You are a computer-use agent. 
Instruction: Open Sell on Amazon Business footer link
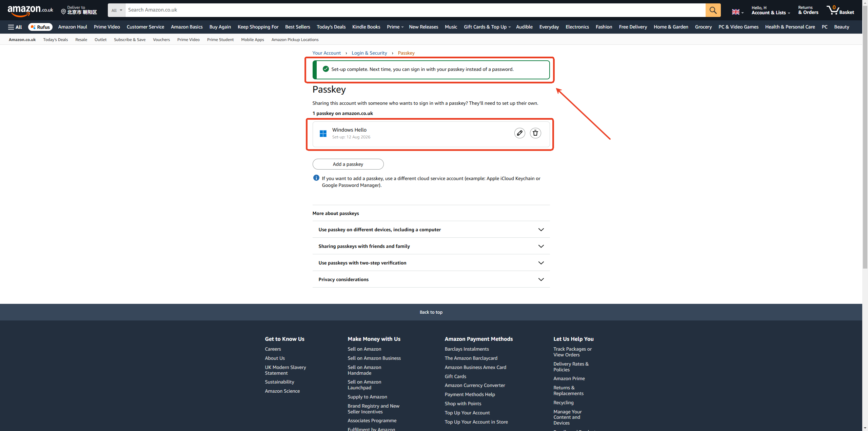coord(374,358)
